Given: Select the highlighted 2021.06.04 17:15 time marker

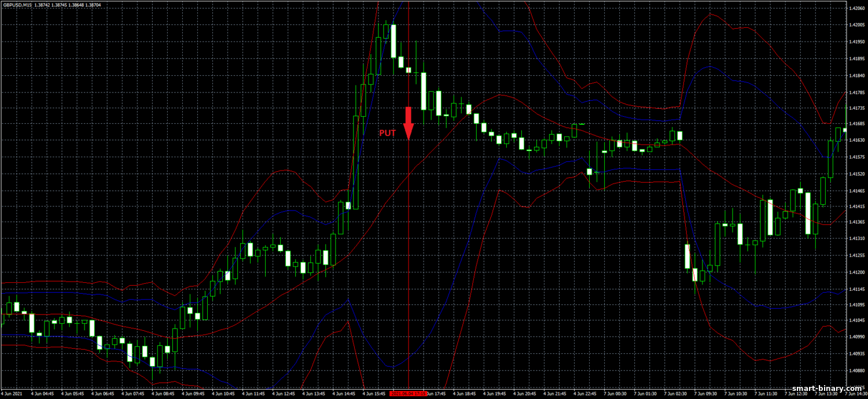Looking at the screenshot, I should coord(409,393).
